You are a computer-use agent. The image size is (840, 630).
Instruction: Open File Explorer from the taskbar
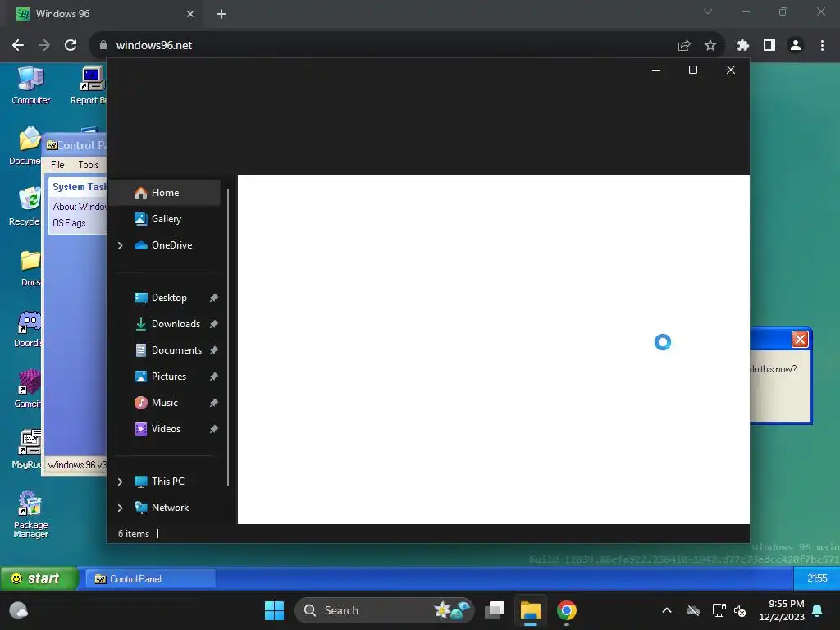(531, 610)
